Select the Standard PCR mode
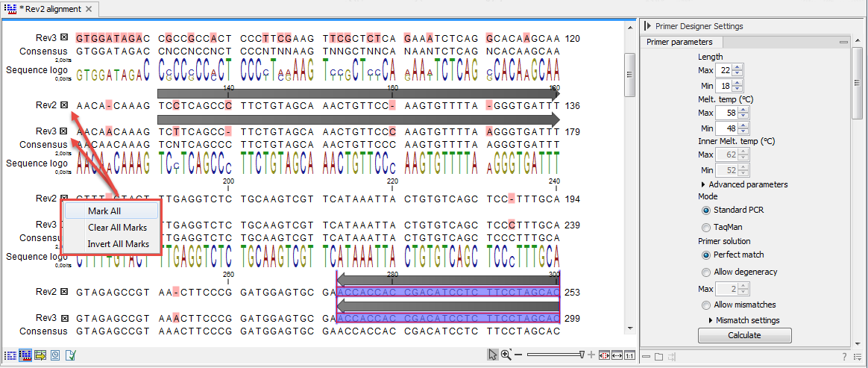 (706, 210)
